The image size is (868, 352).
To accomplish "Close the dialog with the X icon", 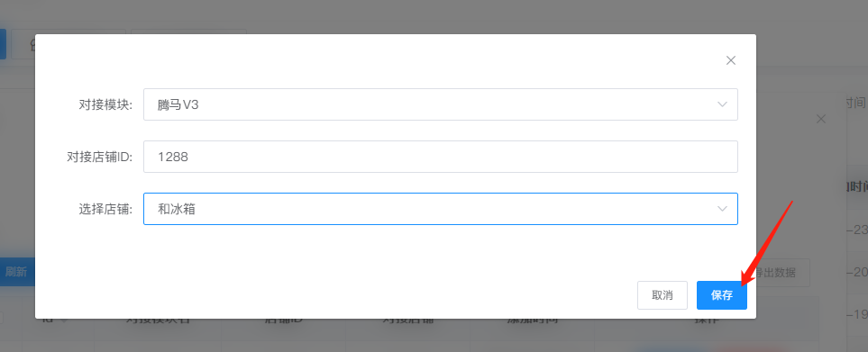I will (x=731, y=61).
